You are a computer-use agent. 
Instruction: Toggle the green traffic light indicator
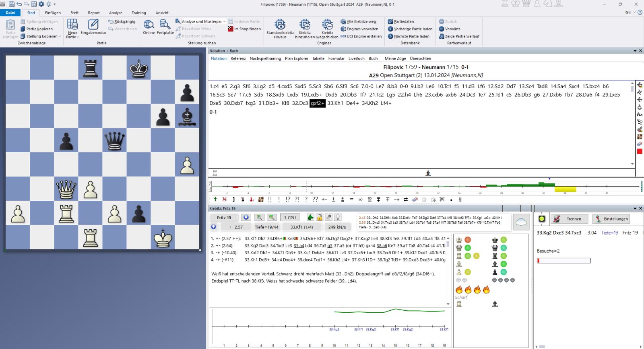542,219
